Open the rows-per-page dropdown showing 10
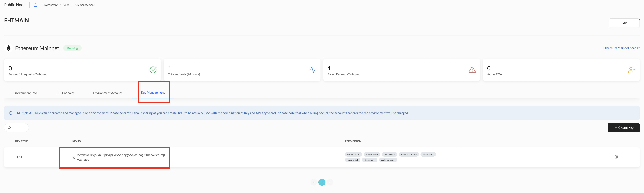Image resolution: width=644 pixels, height=193 pixels. pos(17,128)
